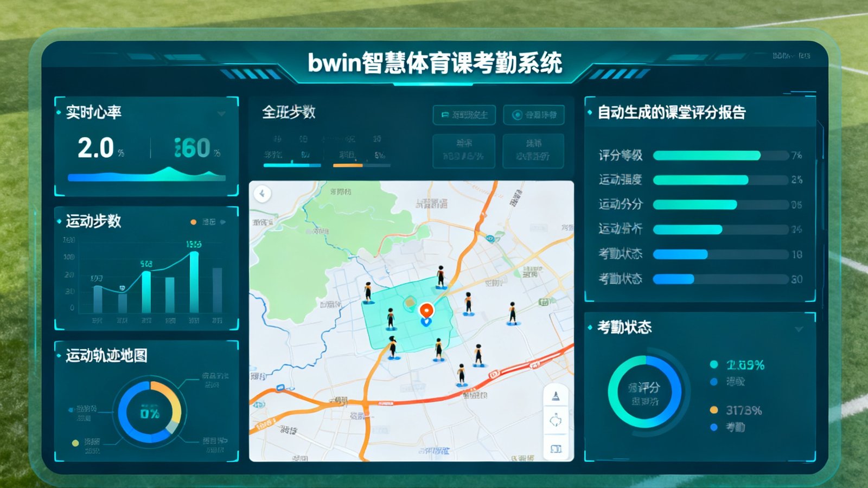Click the blue legend dot beside 考勤 label

pos(714,427)
